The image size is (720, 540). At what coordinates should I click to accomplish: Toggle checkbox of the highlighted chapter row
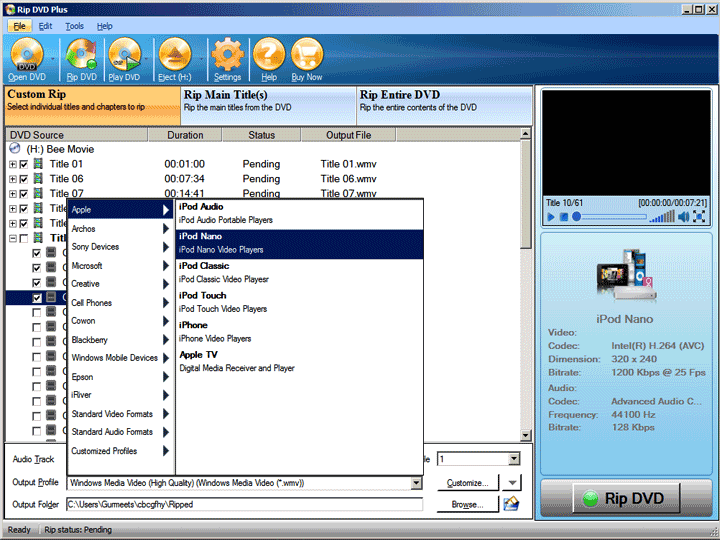pos(37,298)
